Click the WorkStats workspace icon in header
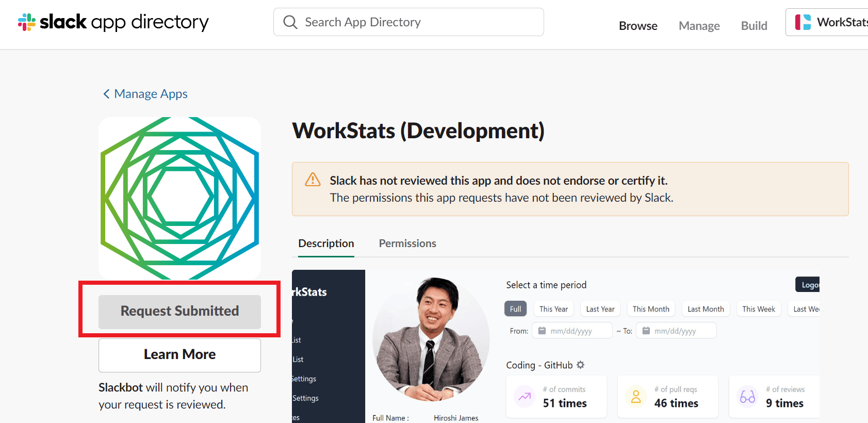Screen dimensions: 868x423 803,22
